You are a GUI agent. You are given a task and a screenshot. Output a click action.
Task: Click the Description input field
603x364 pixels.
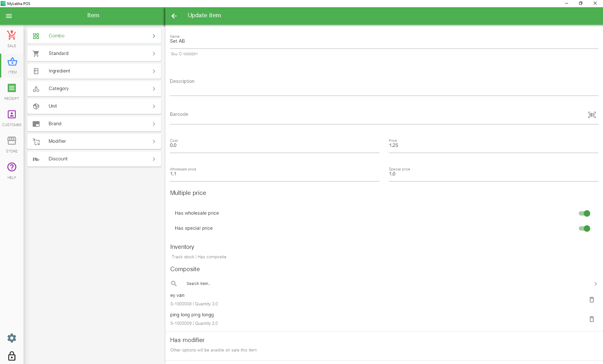384,85
